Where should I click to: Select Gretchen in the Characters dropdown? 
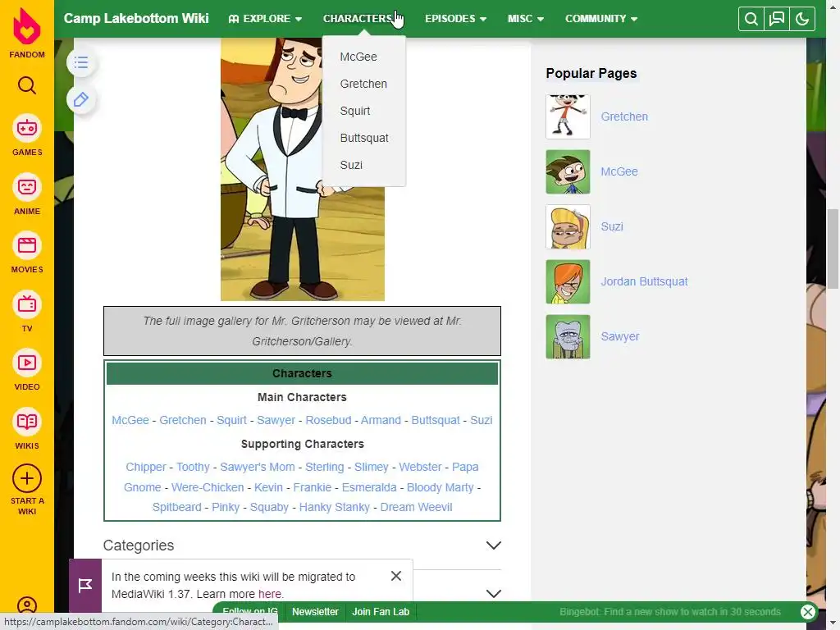(363, 84)
